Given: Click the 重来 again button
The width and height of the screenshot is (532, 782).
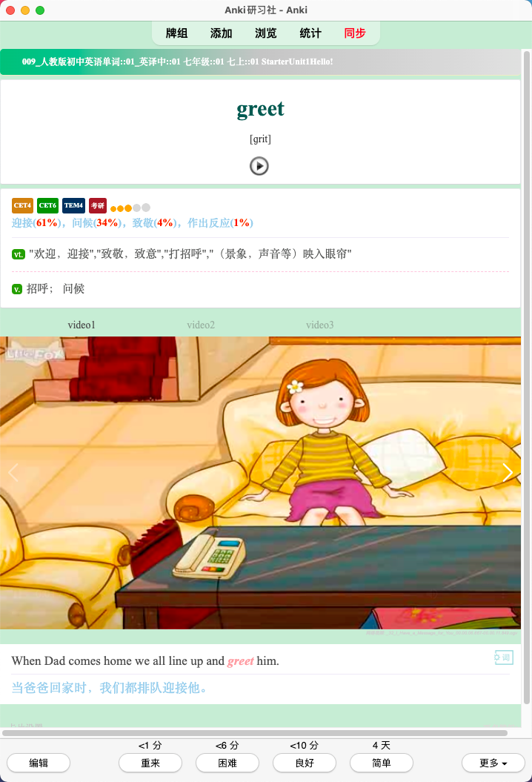Looking at the screenshot, I should click(150, 763).
